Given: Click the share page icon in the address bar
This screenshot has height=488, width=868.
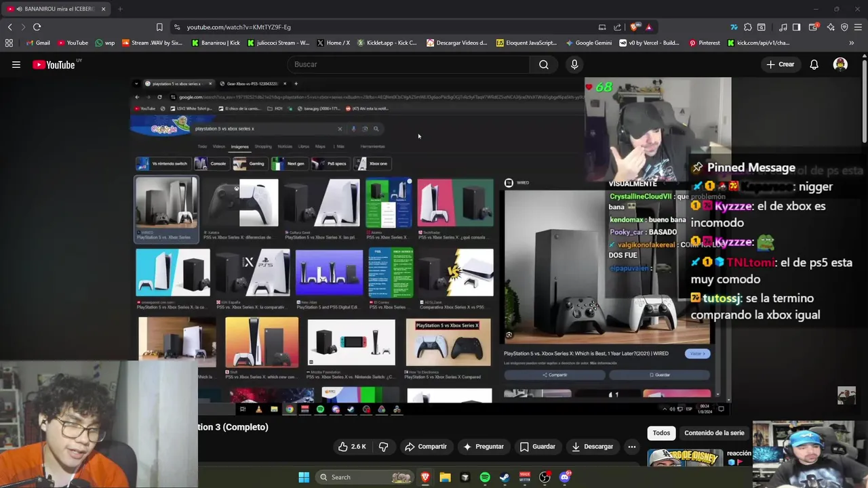Looking at the screenshot, I should click(617, 27).
